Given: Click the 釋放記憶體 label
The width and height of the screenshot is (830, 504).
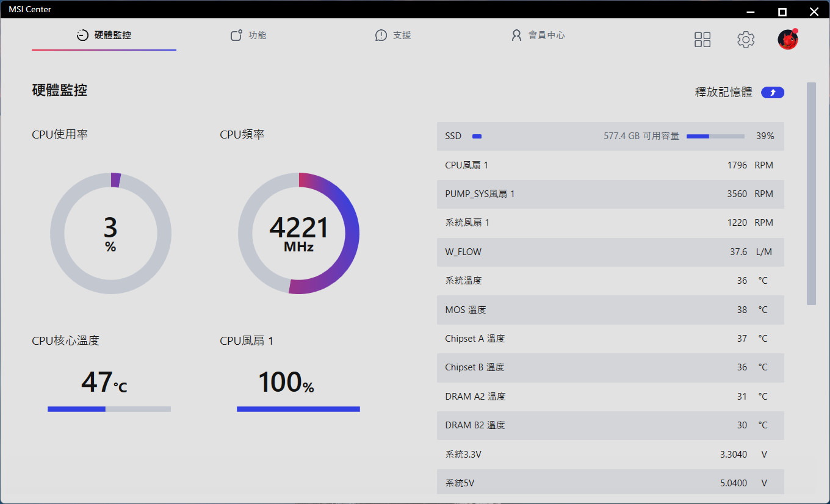Looking at the screenshot, I should click(x=723, y=93).
